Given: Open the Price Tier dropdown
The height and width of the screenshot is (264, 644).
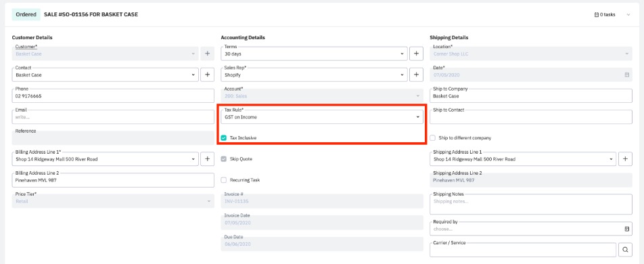Looking at the screenshot, I should pos(113,201).
